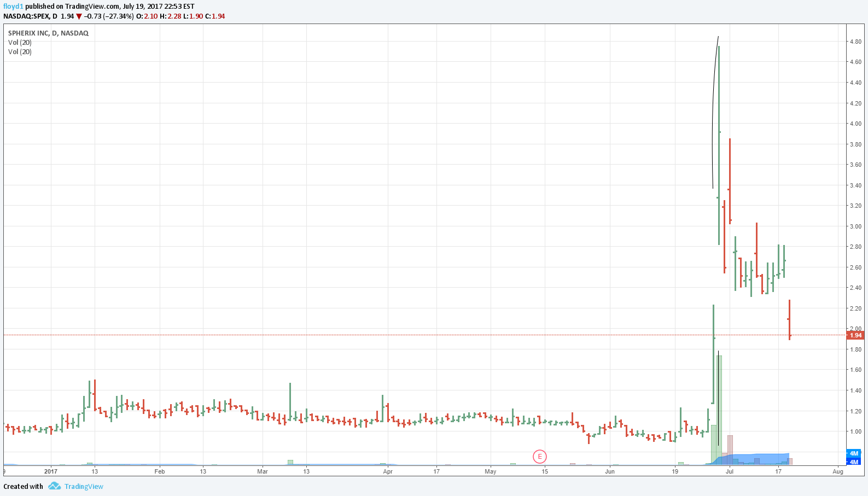The width and height of the screenshot is (868, 496).
Task: Click the 1.60 price axis label
Action: (x=855, y=370)
